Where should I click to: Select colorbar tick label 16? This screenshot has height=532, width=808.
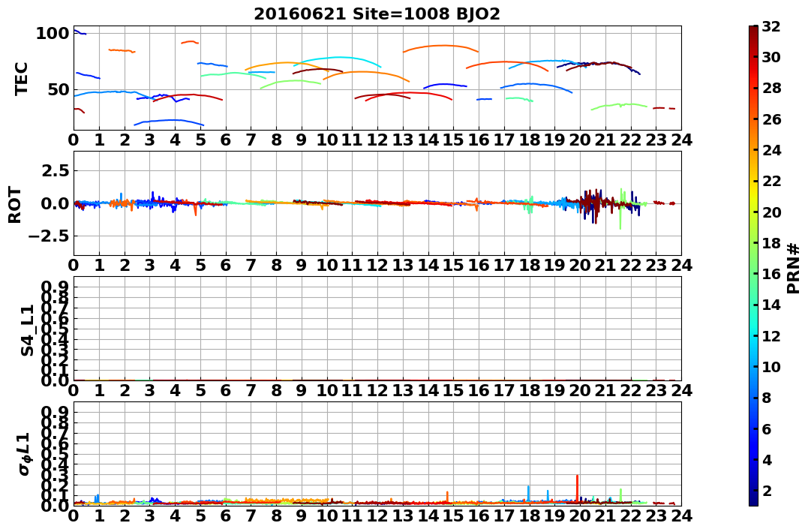tap(771, 274)
